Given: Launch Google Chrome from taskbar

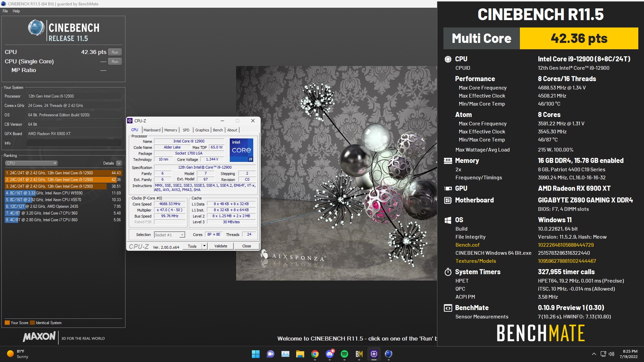Looking at the screenshot, I should tap(315, 354).
